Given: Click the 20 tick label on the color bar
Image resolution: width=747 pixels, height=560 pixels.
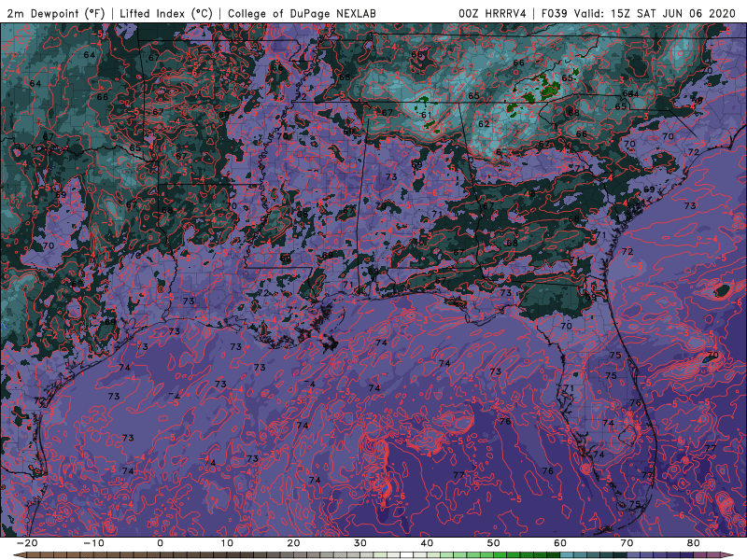Looking at the screenshot, I should [293, 543].
